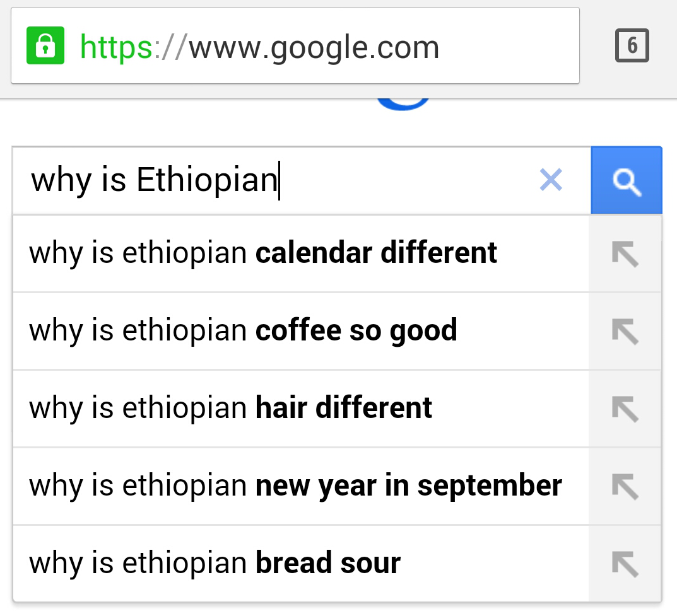Clear the search text with the X icon
The height and width of the screenshot is (616, 677).
[551, 180]
